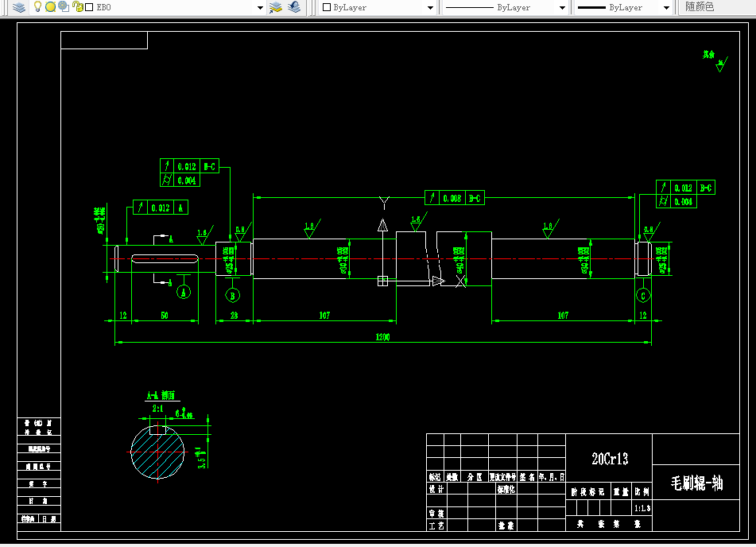Click the Layer Previous icon
Screen dimensions: 756x547
tap(293, 7)
